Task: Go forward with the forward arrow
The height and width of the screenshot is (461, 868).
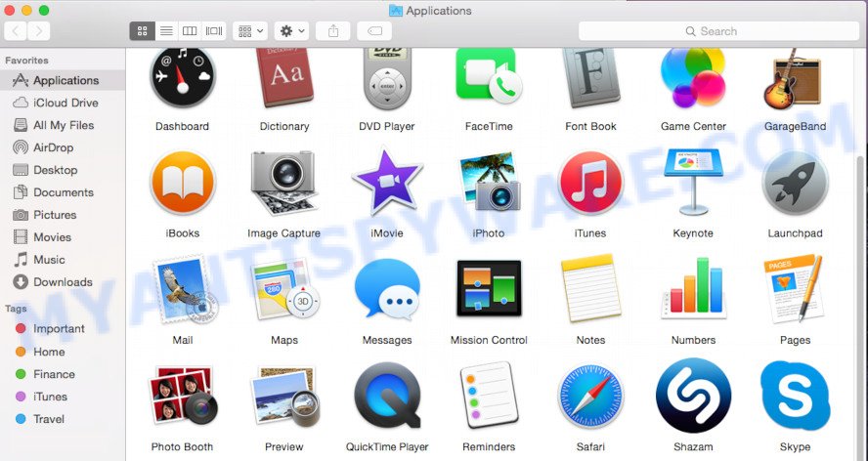Action: coord(39,31)
